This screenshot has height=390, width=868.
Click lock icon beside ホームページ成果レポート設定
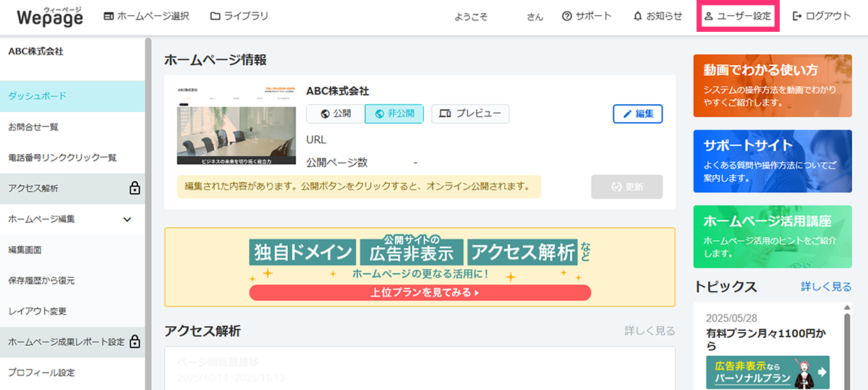click(x=134, y=342)
